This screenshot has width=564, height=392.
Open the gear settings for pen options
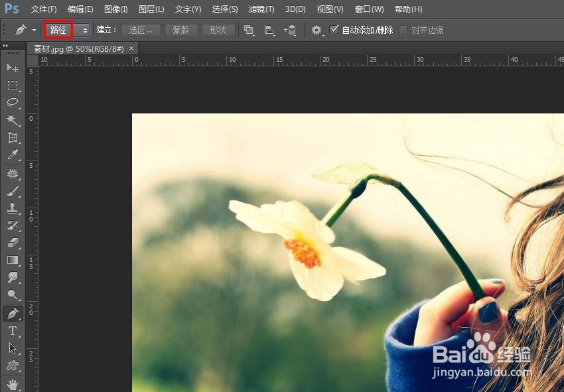[317, 31]
